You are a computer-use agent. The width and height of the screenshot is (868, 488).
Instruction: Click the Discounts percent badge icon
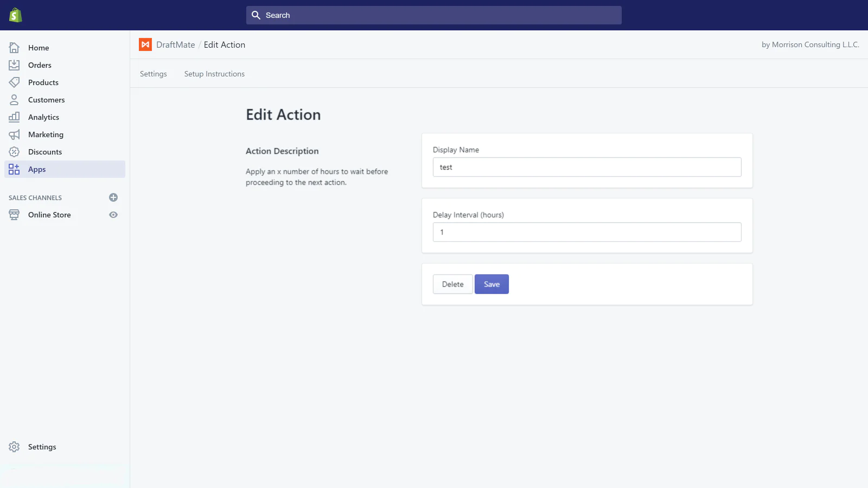[14, 152]
